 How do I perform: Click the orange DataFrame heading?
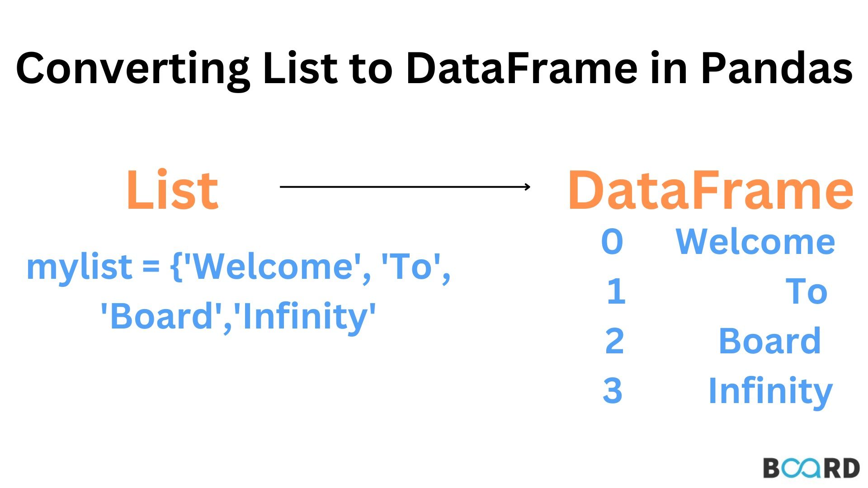coord(710,190)
